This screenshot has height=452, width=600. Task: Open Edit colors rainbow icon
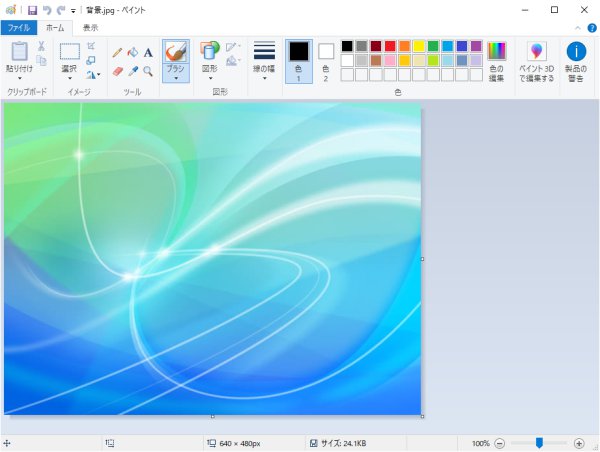click(497, 51)
